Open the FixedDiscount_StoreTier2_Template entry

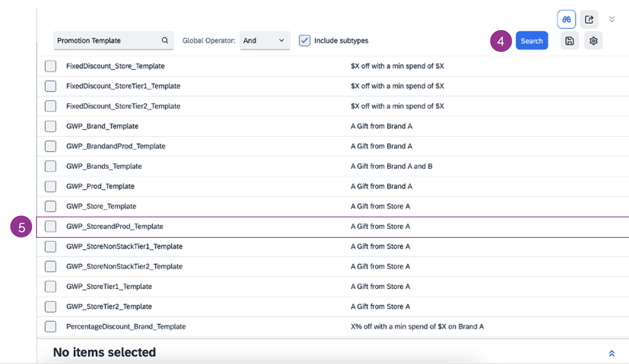(123, 106)
